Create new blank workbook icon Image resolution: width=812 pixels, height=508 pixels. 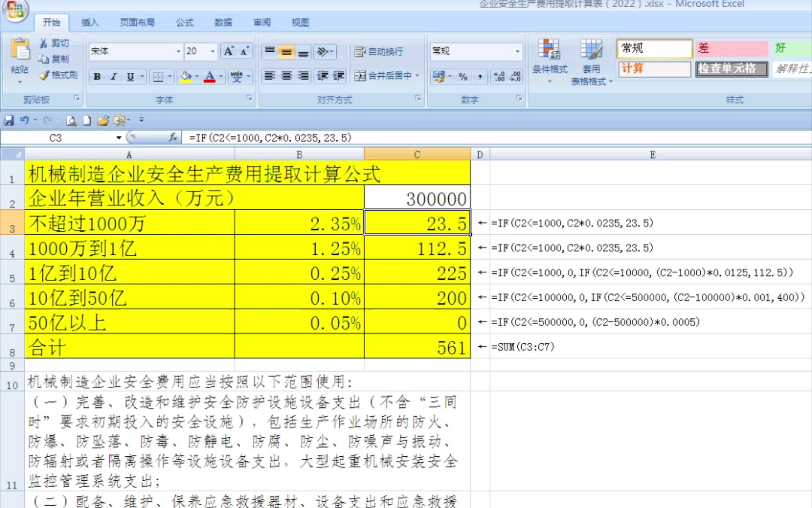tap(87, 120)
